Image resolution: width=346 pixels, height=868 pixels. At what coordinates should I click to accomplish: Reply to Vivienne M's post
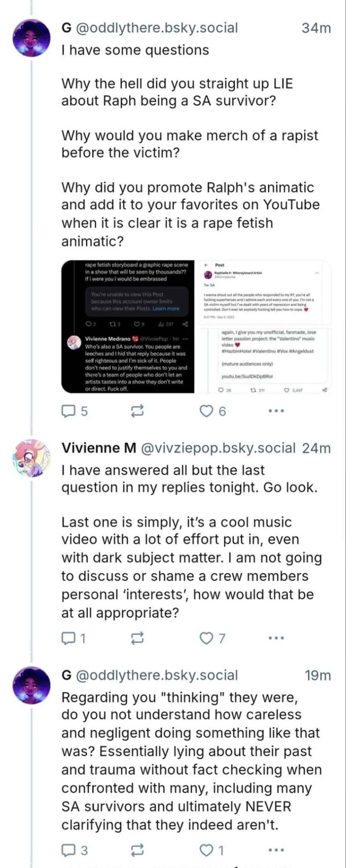[x=69, y=638]
